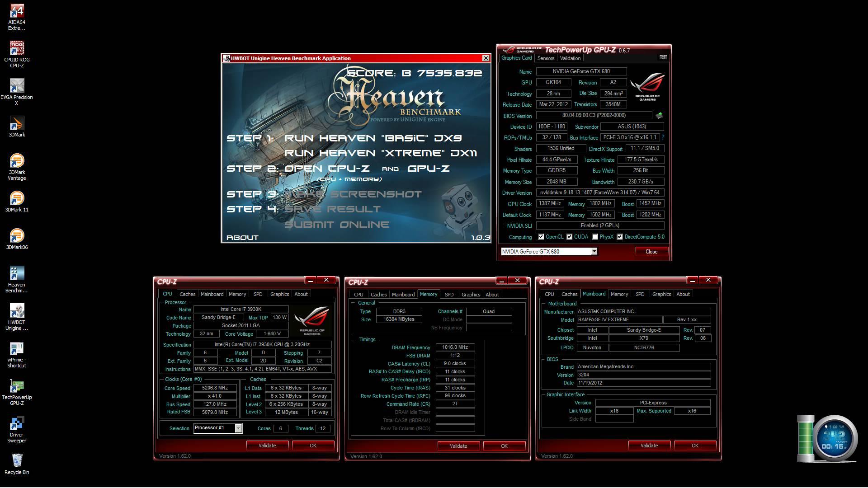Click Run Heaven "Xtreme" DX11 step
Image resolution: width=868 pixels, height=488 pixels.
381,153
